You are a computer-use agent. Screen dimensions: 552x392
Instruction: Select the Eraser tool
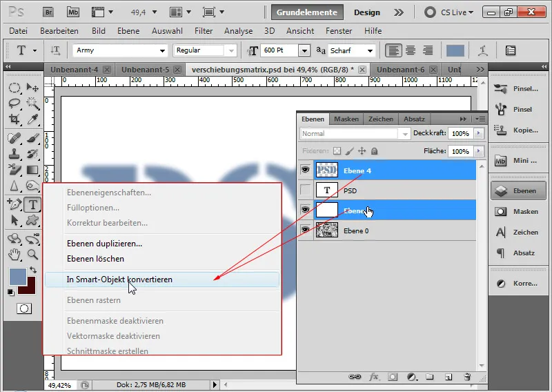(14, 170)
